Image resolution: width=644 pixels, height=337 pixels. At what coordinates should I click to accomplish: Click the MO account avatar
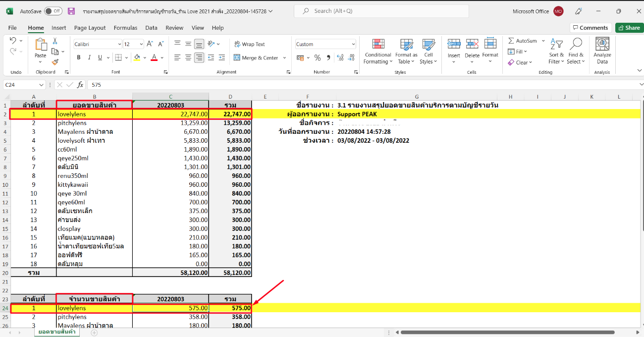tap(558, 11)
